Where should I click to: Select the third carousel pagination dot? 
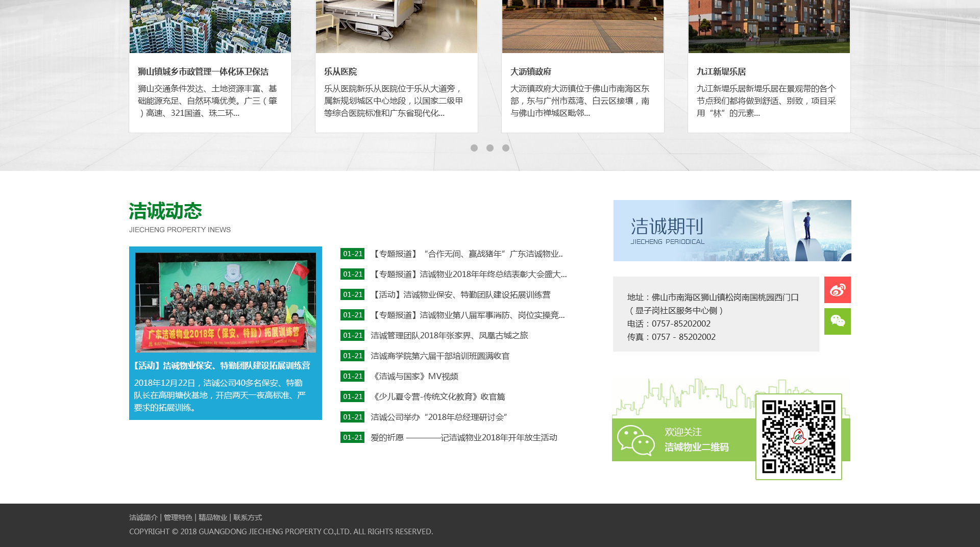coord(506,148)
